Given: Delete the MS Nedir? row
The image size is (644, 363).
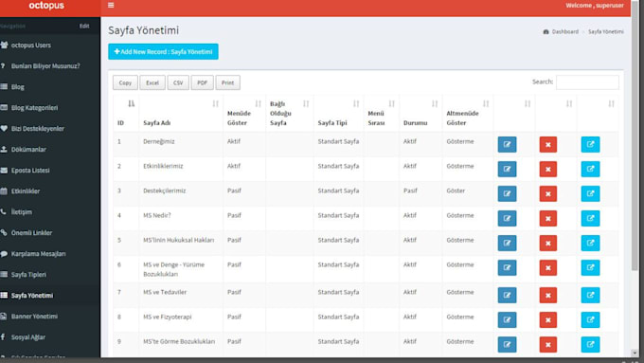Looking at the screenshot, I should click(548, 218).
